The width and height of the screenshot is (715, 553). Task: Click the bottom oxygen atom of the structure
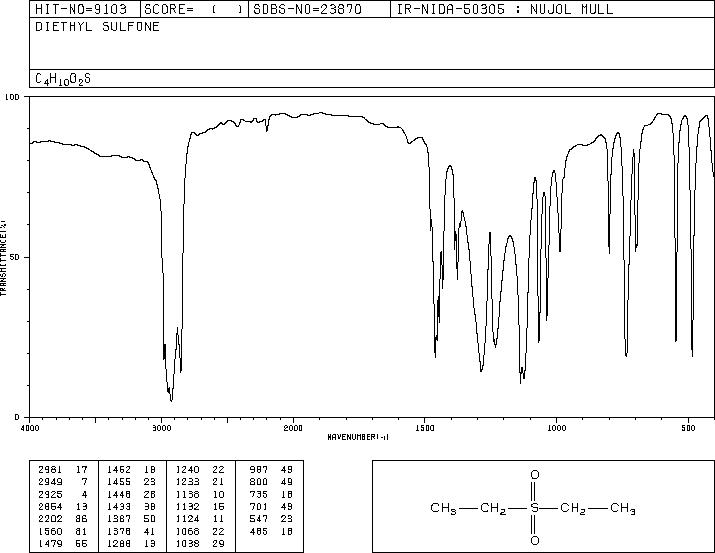click(x=535, y=540)
